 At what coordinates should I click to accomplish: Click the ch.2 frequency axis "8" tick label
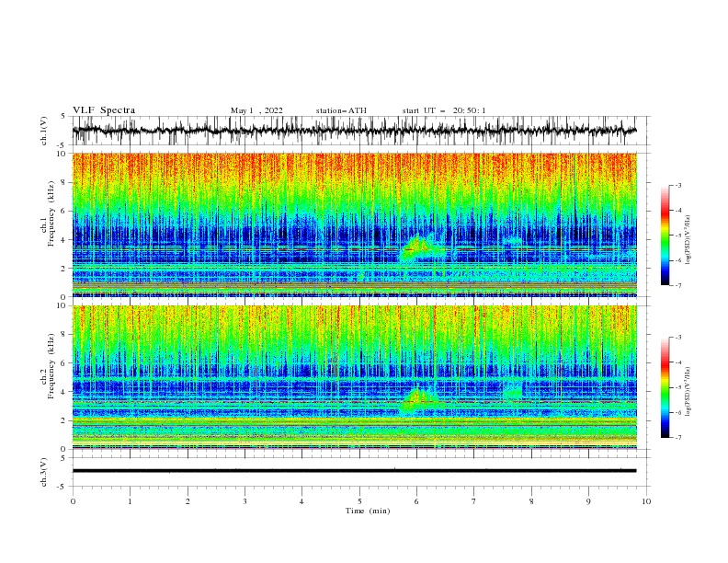point(63,335)
